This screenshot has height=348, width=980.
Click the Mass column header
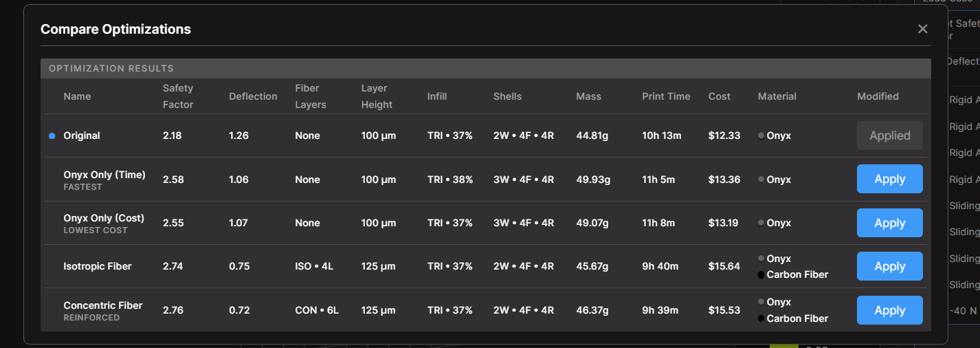click(x=588, y=96)
